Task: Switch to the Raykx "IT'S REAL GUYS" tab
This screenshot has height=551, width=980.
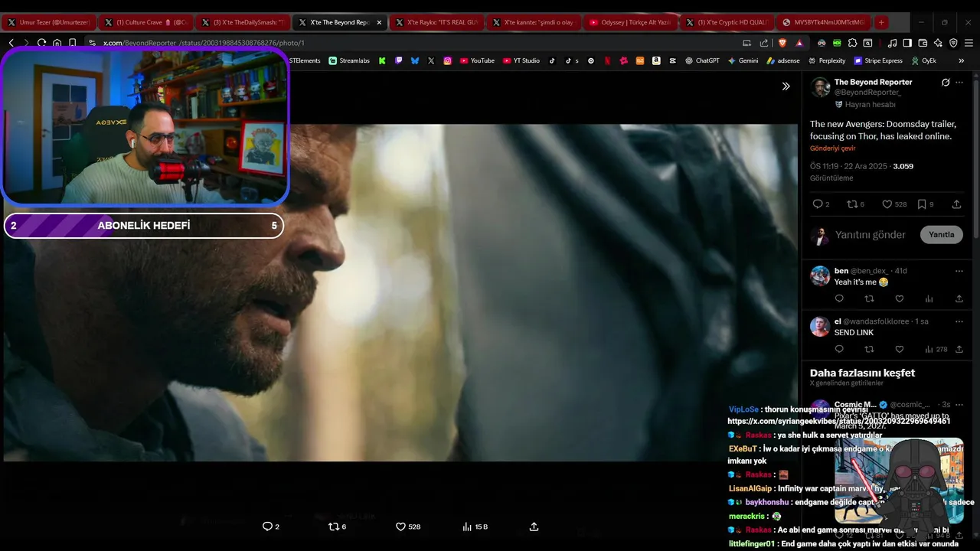Action: [x=436, y=22]
